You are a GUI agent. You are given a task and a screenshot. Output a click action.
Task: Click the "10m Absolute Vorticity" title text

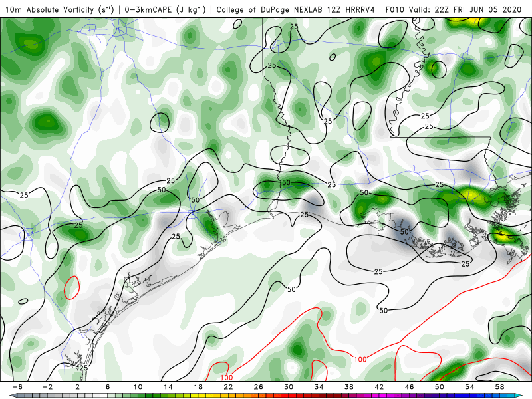click(x=49, y=9)
